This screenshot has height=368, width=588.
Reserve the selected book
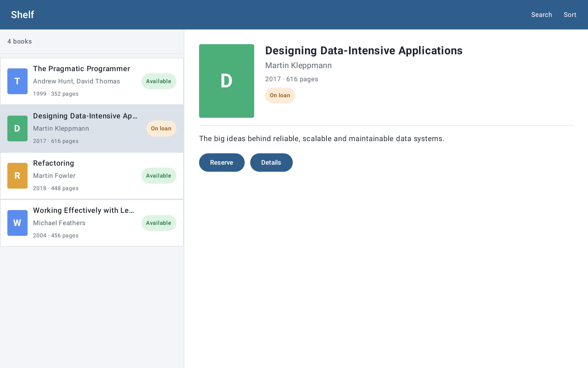coord(222,163)
